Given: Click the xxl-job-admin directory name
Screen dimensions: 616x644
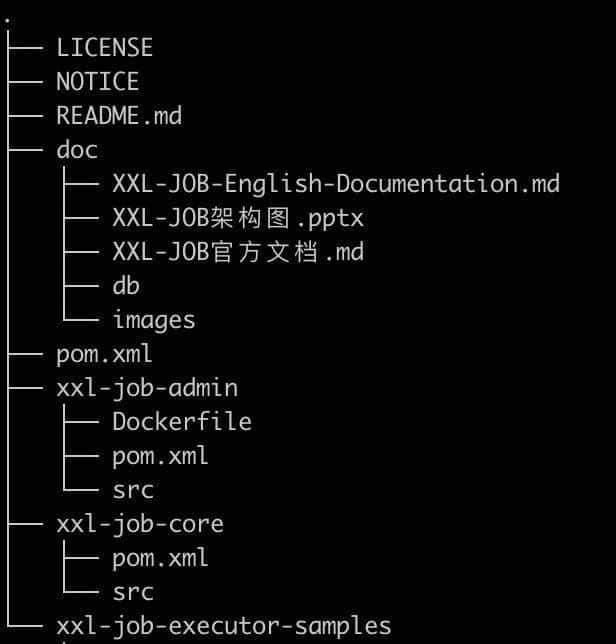Looking at the screenshot, I should click(x=147, y=388).
